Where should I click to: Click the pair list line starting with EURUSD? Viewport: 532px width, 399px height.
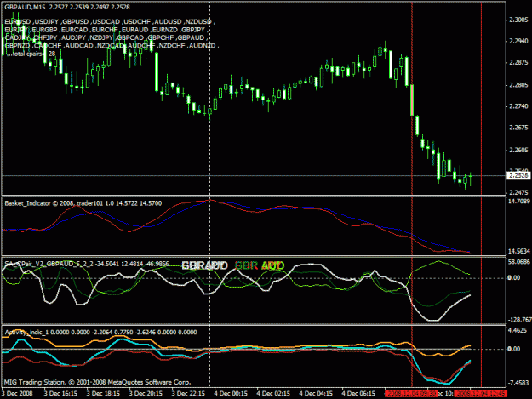pos(110,22)
